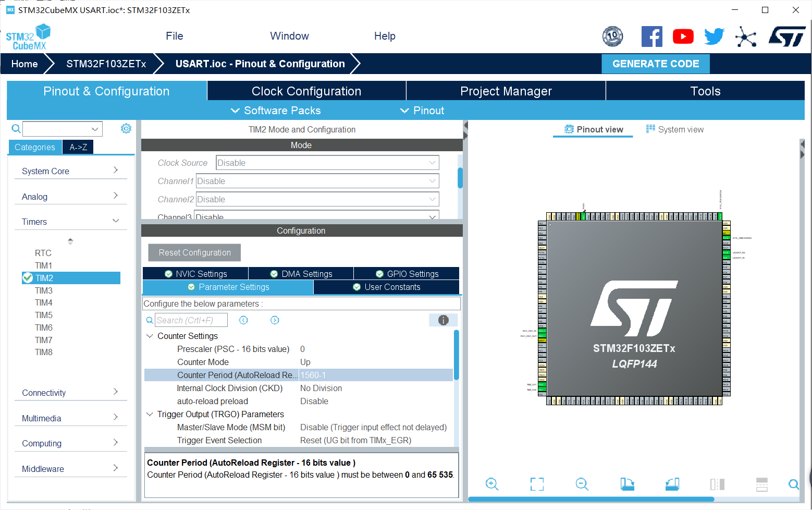Go to next parameter search result
The height and width of the screenshot is (510, 812).
275,320
